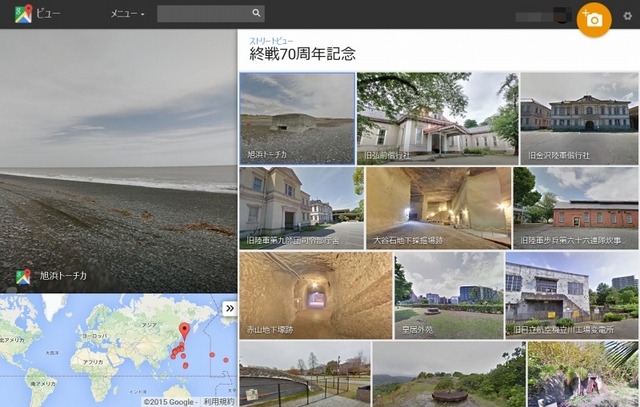Expand the map with the double-arrow button
Screen dimensions: 640x407
coord(229,308)
